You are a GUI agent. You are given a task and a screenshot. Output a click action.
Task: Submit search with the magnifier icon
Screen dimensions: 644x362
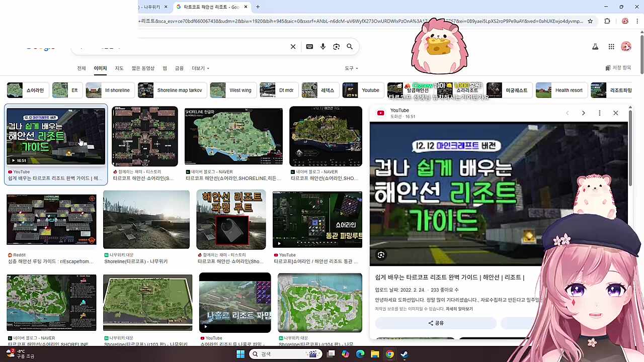[x=350, y=47]
